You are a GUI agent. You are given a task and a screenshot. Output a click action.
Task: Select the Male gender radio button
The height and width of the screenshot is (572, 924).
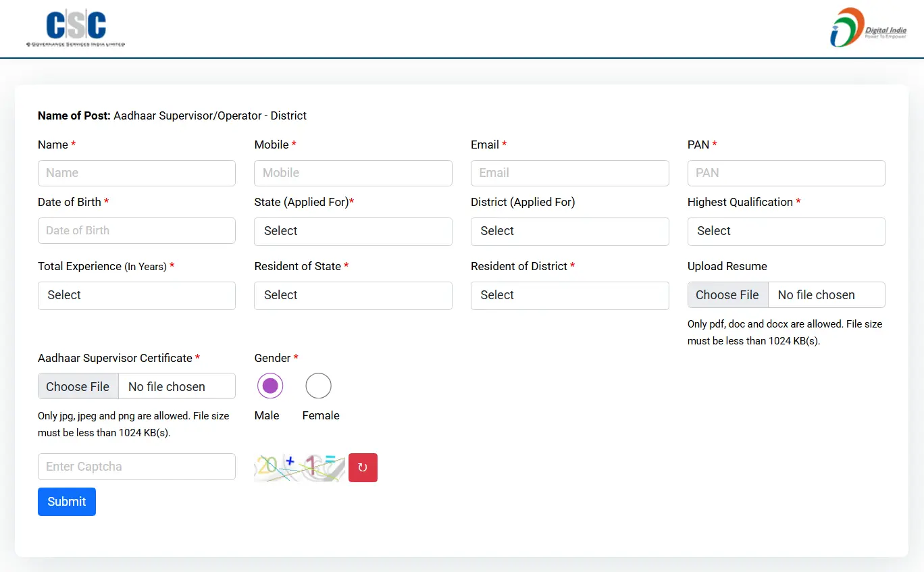pyautogui.click(x=270, y=386)
